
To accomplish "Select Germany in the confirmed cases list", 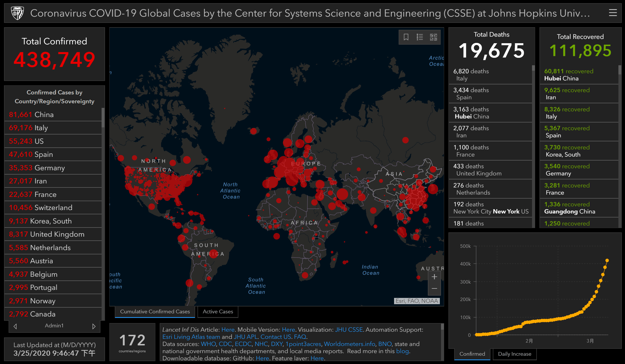I will click(x=53, y=168).
